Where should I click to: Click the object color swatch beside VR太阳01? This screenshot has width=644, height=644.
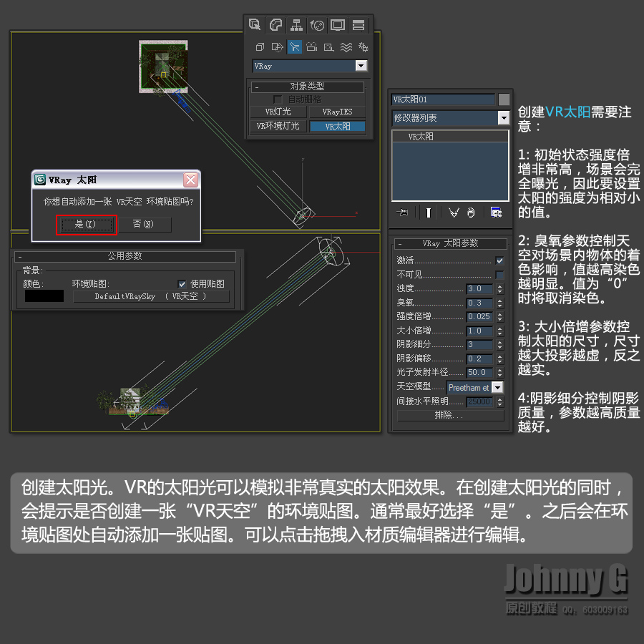(x=504, y=99)
